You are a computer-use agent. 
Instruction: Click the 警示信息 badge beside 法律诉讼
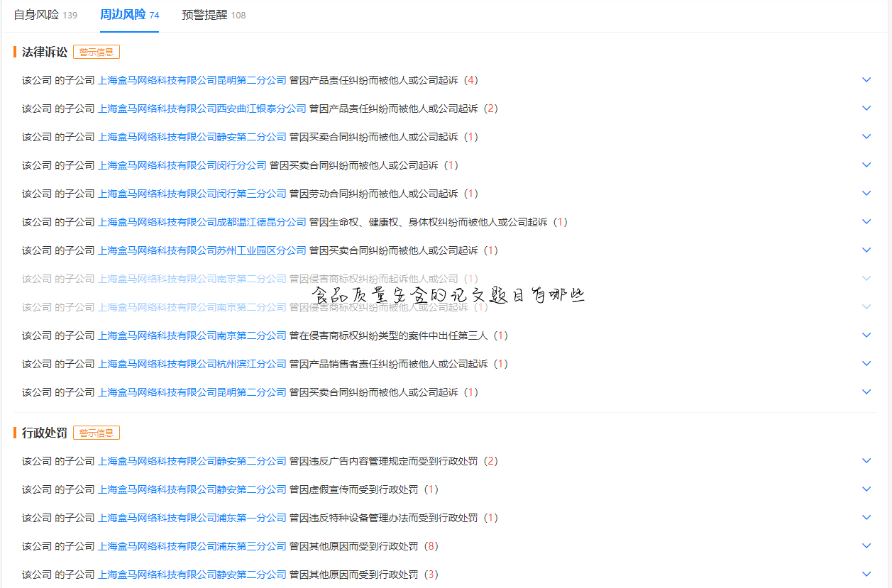pyautogui.click(x=97, y=52)
